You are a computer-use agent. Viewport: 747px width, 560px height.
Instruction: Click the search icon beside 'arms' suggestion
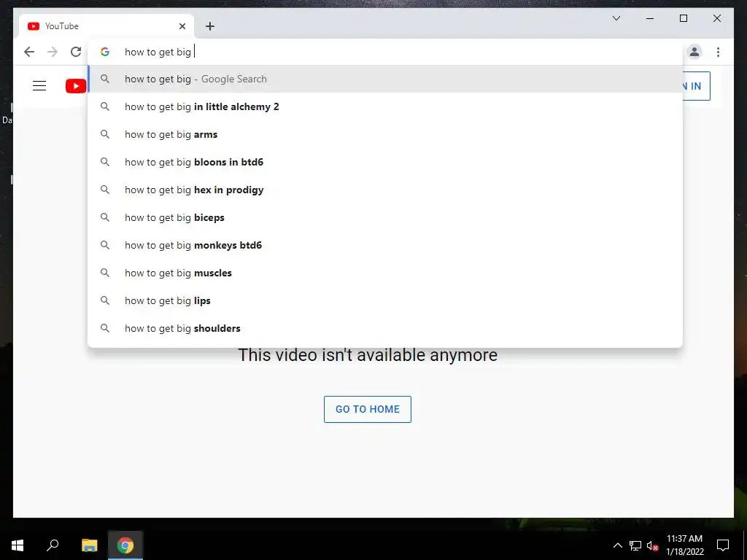tap(105, 134)
